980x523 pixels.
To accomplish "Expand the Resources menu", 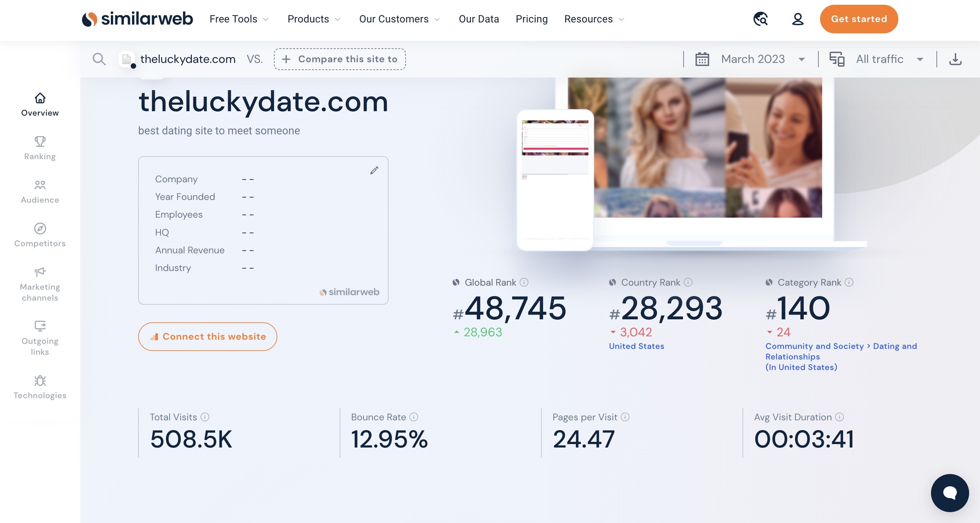I will [594, 19].
